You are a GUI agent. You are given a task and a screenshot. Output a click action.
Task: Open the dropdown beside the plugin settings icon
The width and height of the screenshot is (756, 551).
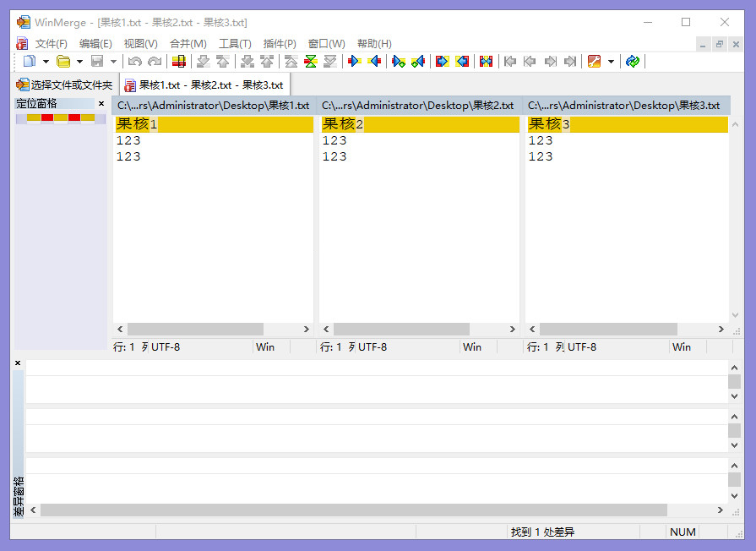tap(611, 61)
